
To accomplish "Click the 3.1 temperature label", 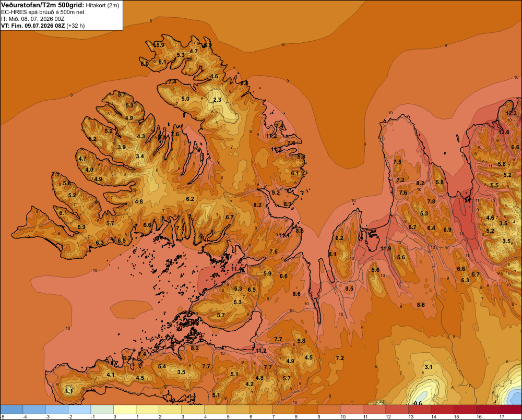I will pyautogui.click(x=429, y=367).
